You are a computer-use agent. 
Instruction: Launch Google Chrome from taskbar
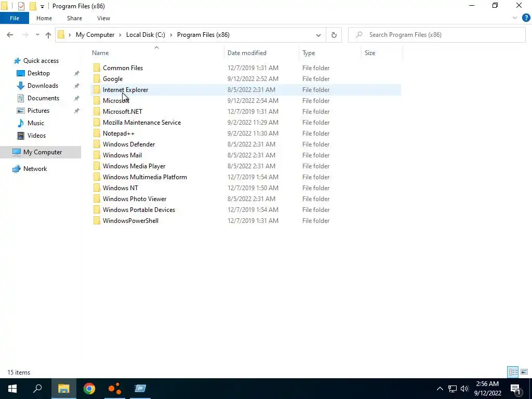tap(89, 389)
